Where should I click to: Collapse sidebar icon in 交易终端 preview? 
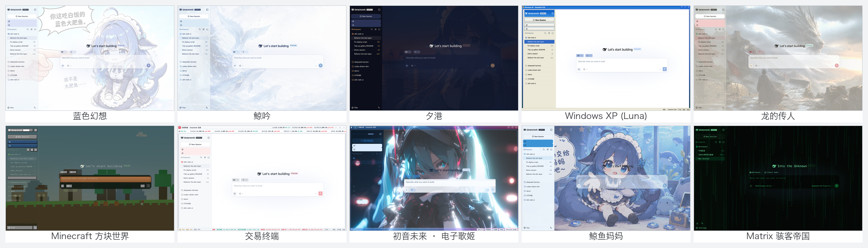pyautogui.click(x=208, y=138)
